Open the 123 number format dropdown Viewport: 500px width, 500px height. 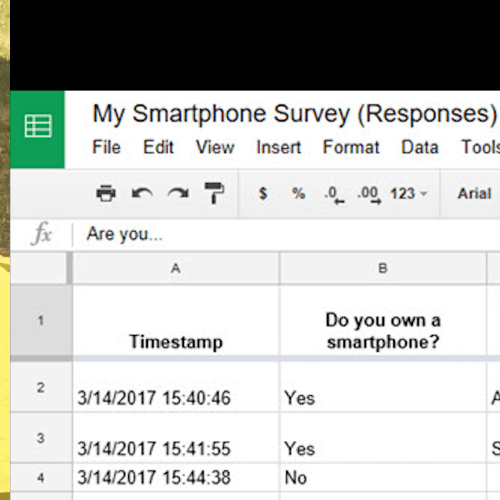click(409, 194)
